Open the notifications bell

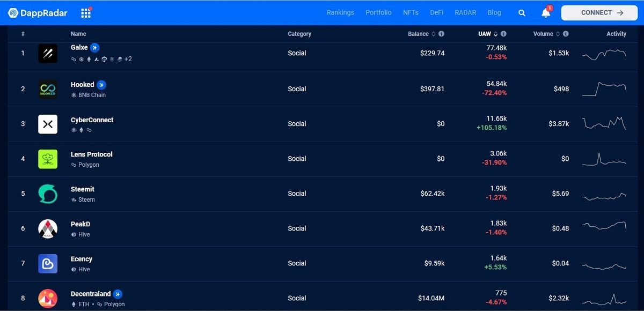tap(546, 12)
